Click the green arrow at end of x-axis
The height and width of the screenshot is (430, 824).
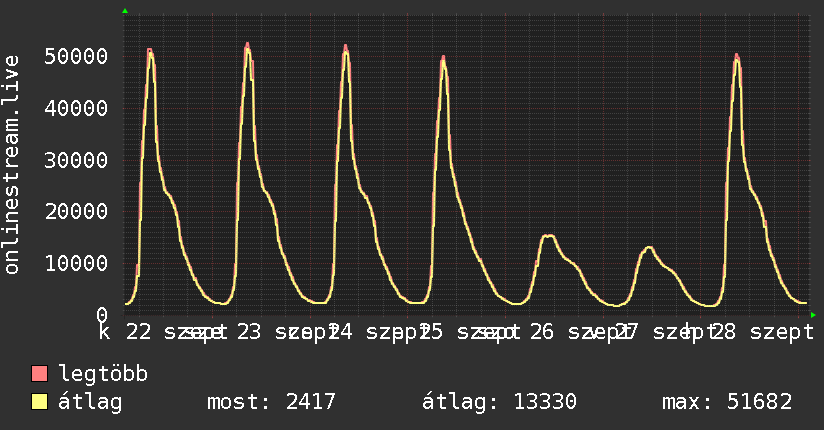click(813, 315)
